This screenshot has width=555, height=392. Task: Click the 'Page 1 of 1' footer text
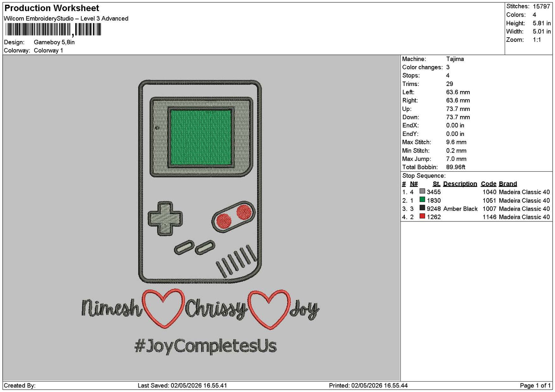coord(535,385)
